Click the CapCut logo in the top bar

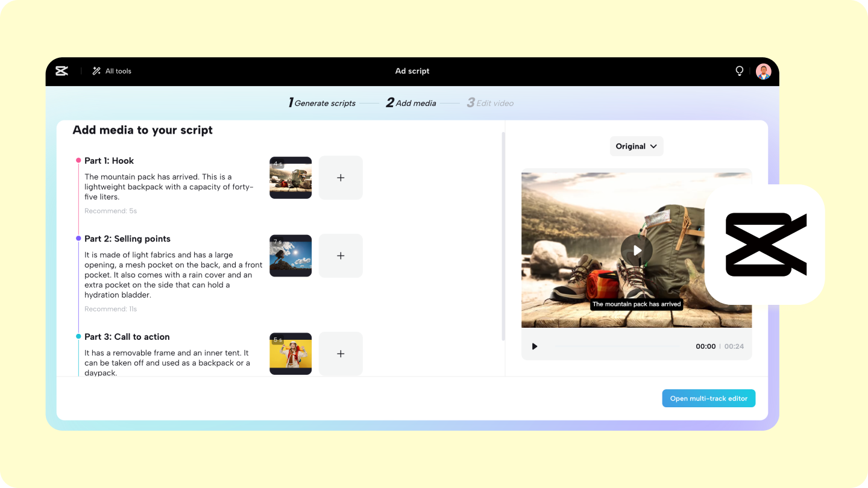pos(61,70)
